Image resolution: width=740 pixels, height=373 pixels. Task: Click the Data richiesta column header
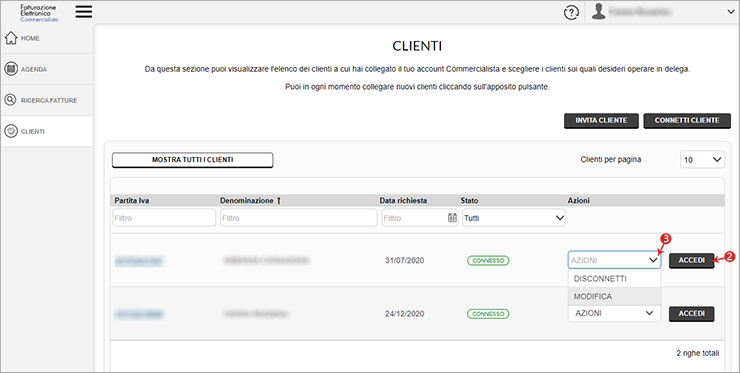[403, 201]
